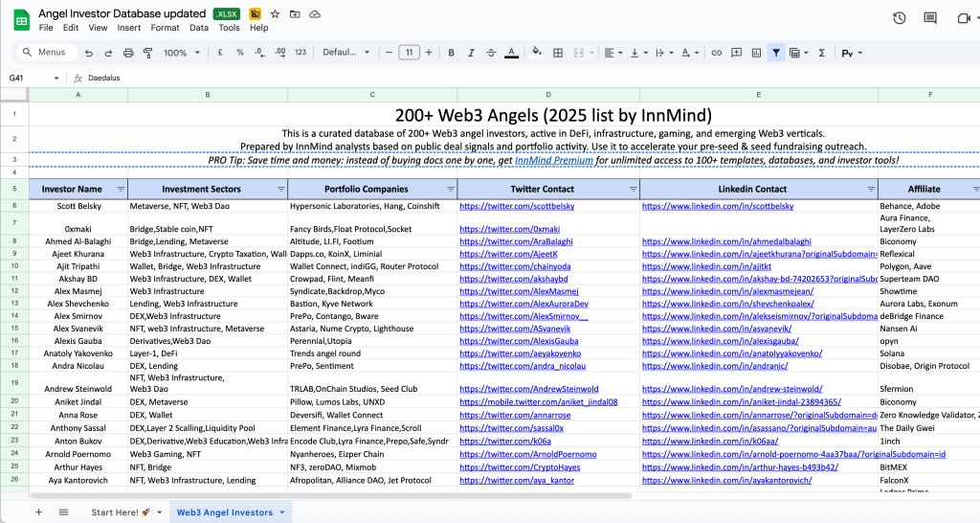
Task: Open Scott Belsky's Twitter link
Action: click(x=517, y=206)
